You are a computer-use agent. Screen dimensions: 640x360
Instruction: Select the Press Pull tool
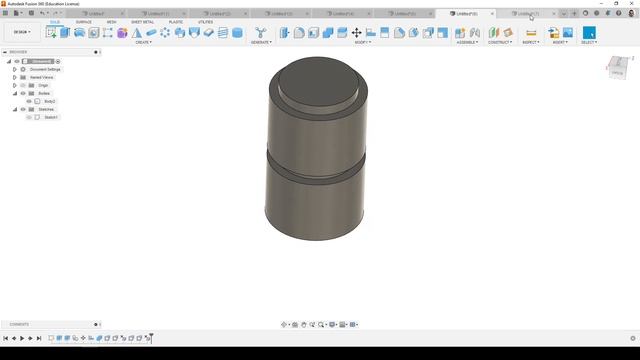[x=284, y=33]
